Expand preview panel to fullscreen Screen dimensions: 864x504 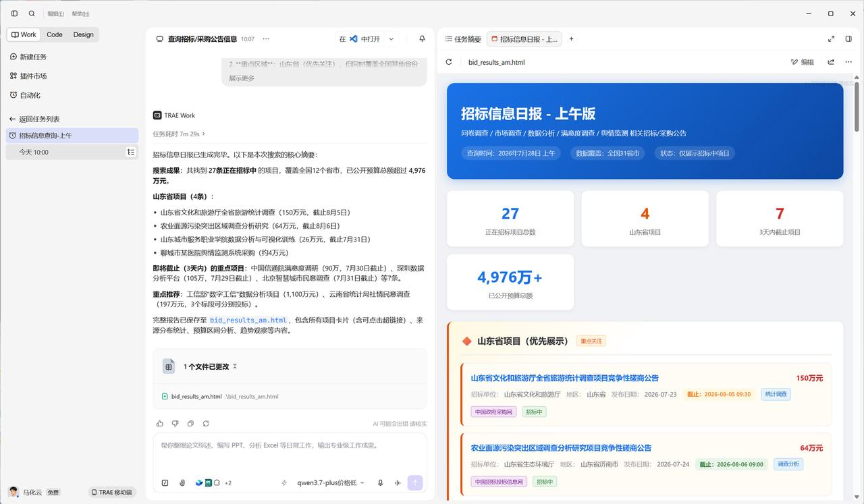[831, 39]
